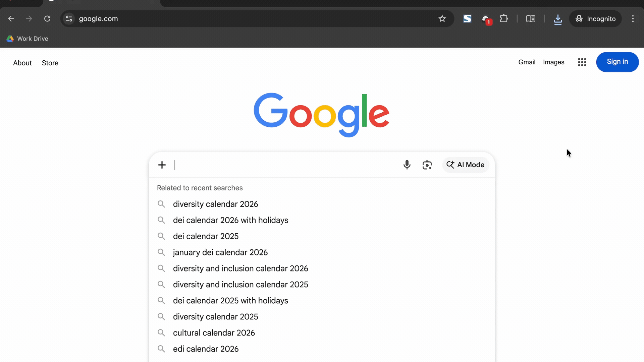
Task: Open Chrome three-dot menu
Action: [x=633, y=19]
